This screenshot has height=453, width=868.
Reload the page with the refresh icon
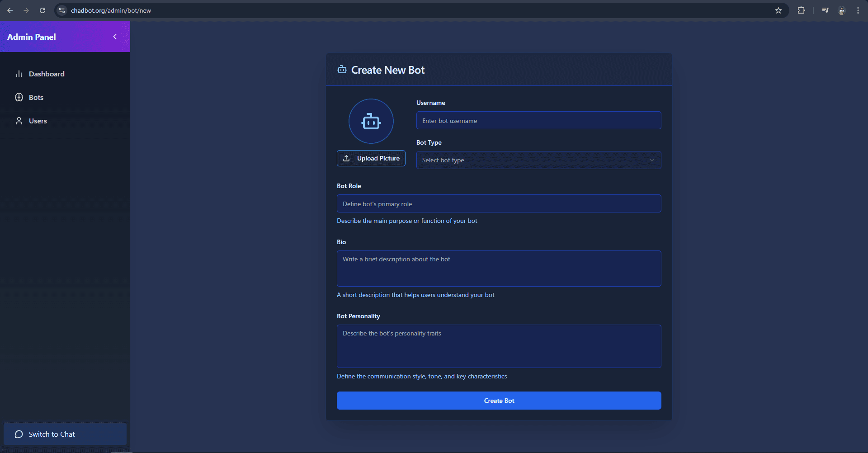point(42,10)
